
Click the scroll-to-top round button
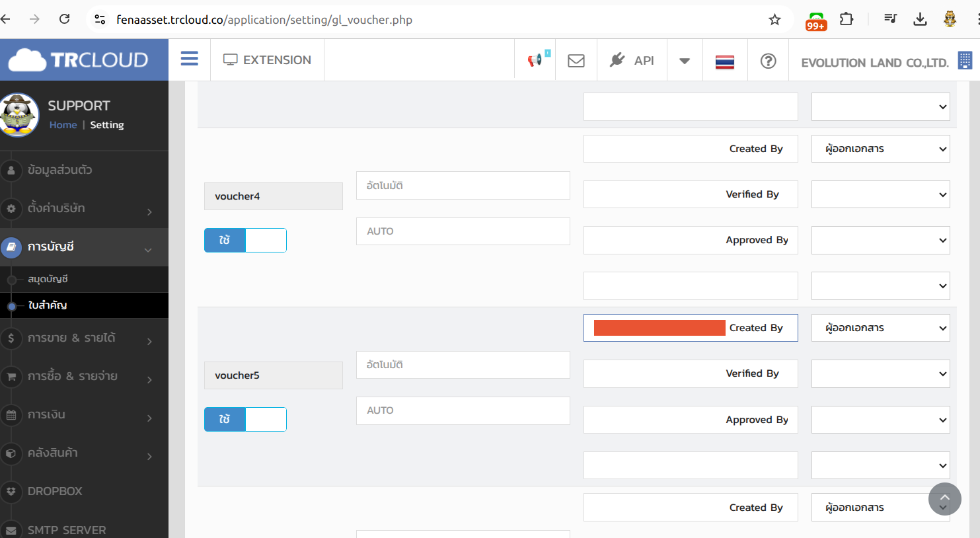point(945,499)
